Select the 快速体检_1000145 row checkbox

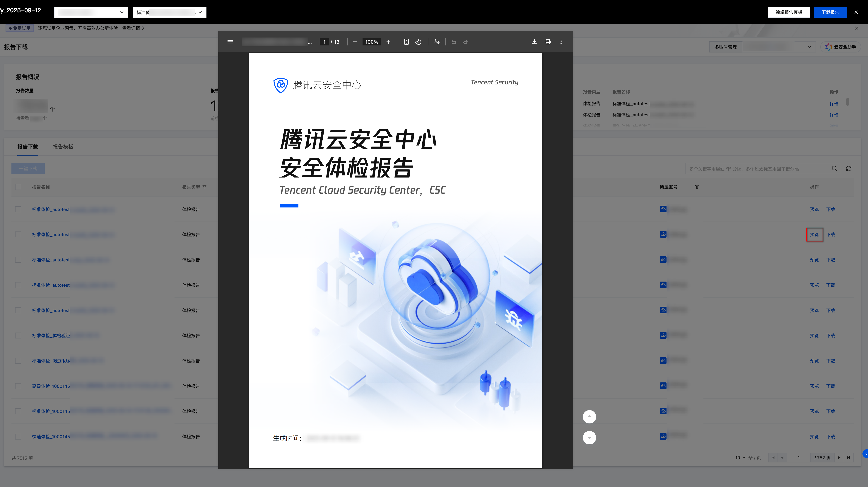click(x=18, y=436)
